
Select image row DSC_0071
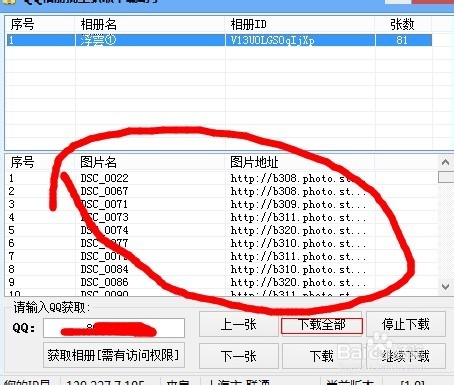221,204
